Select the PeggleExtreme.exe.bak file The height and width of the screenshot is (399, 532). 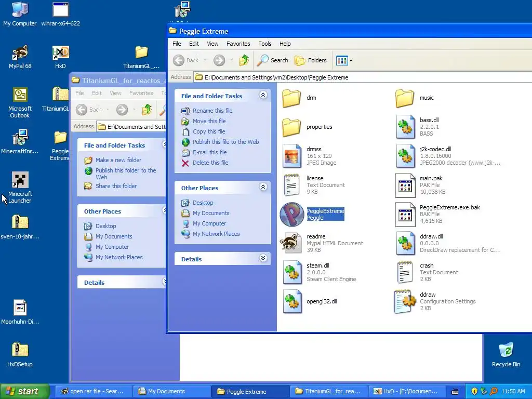click(x=405, y=214)
